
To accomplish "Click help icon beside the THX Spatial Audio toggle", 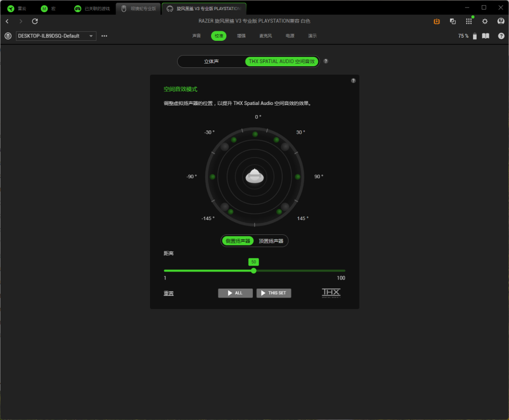I will pos(326,61).
